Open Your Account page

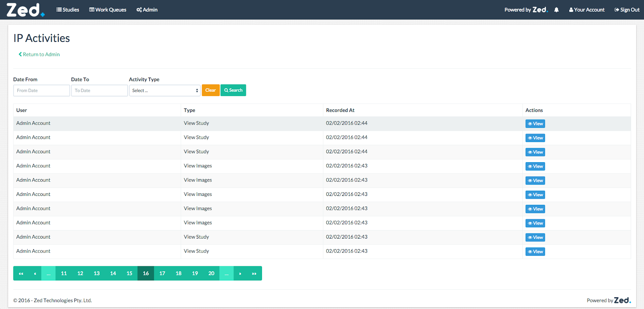click(587, 10)
